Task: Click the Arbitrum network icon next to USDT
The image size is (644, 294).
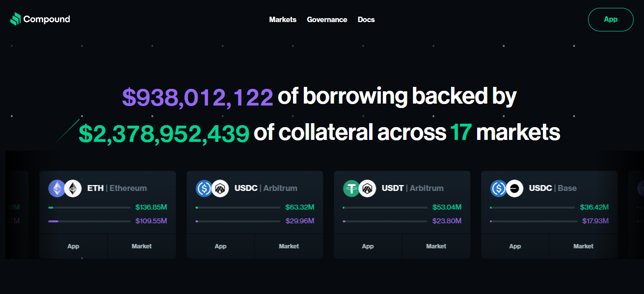Action: tap(367, 188)
